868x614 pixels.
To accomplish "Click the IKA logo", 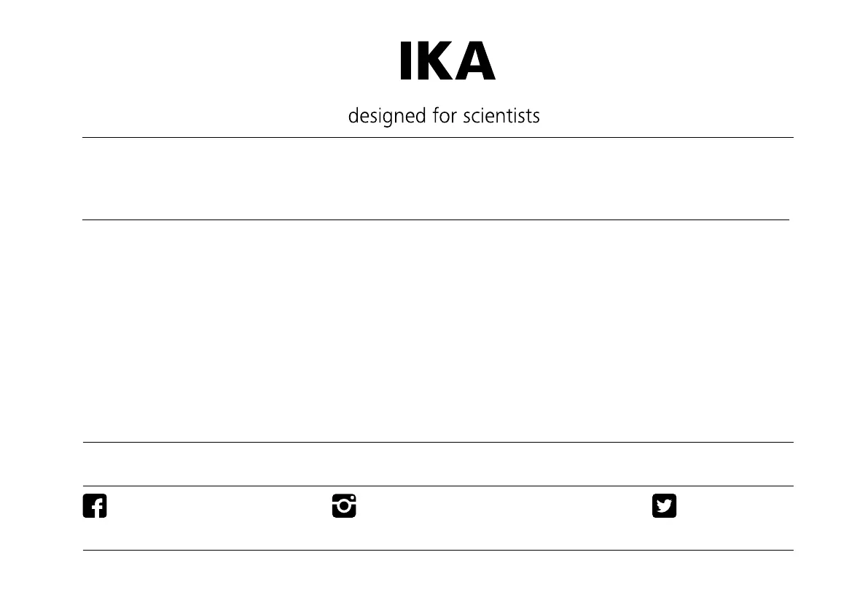I will coord(447,61).
